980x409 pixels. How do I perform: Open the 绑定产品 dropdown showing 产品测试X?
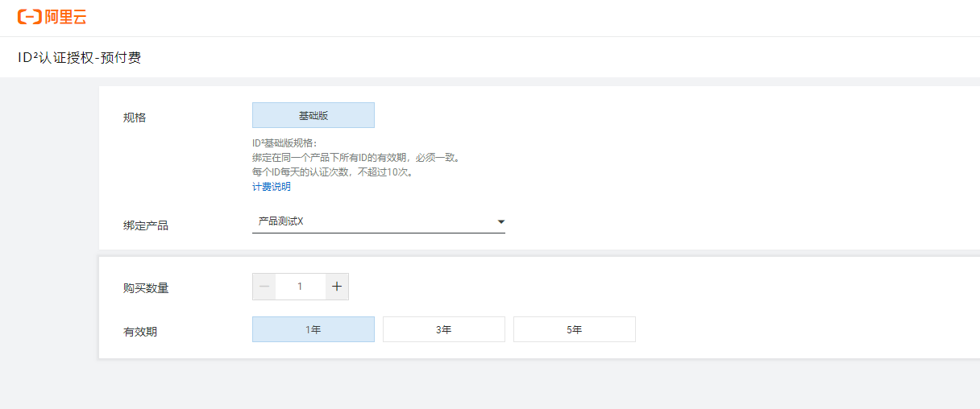coord(379,221)
